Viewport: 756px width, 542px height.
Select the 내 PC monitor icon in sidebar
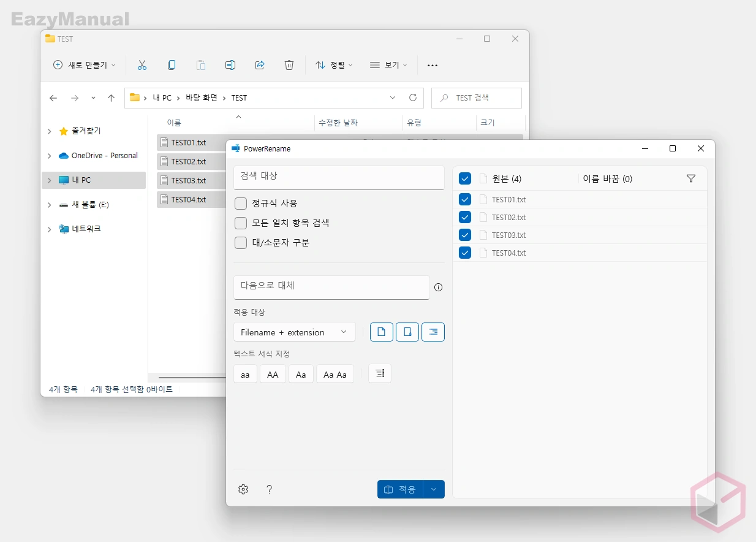[64, 180]
